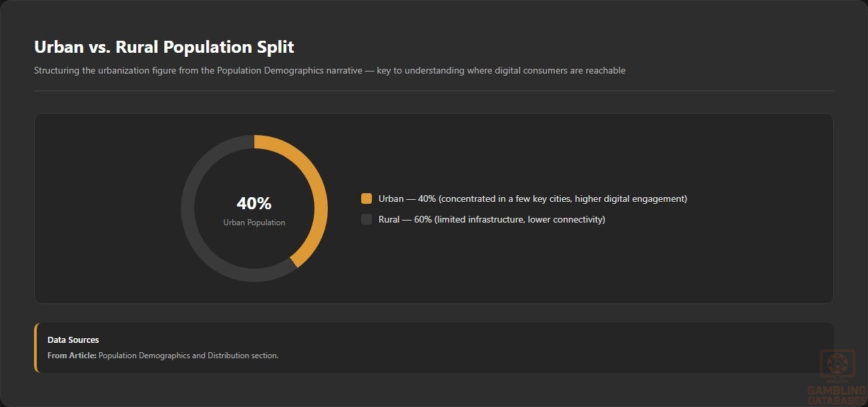
Task: Toggle the Rural — 60% legend entry
Action: 483,219
